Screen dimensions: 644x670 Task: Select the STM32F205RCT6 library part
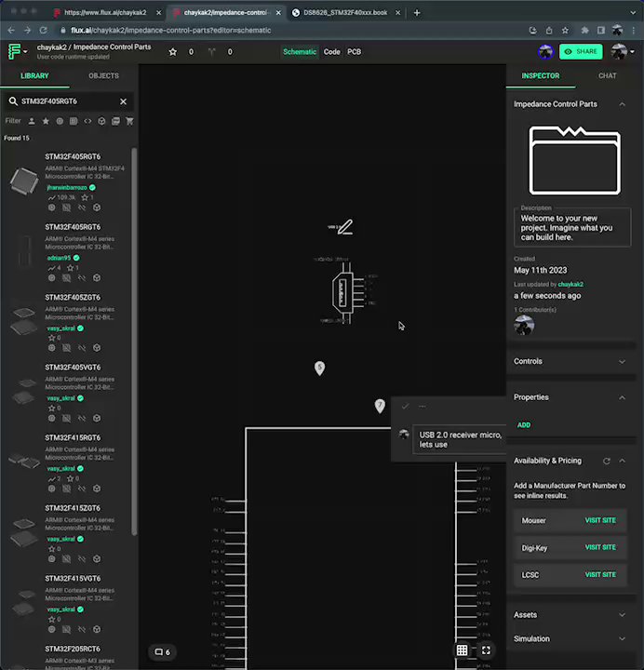coord(67,656)
